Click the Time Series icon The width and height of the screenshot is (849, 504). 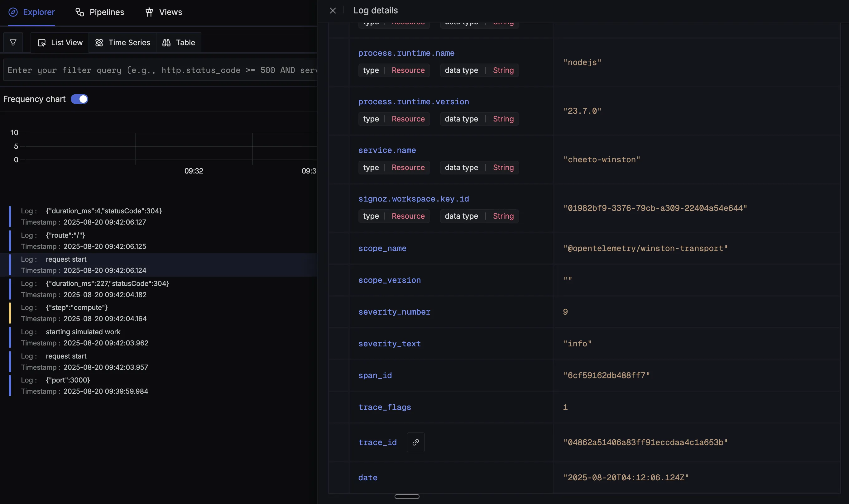point(99,42)
